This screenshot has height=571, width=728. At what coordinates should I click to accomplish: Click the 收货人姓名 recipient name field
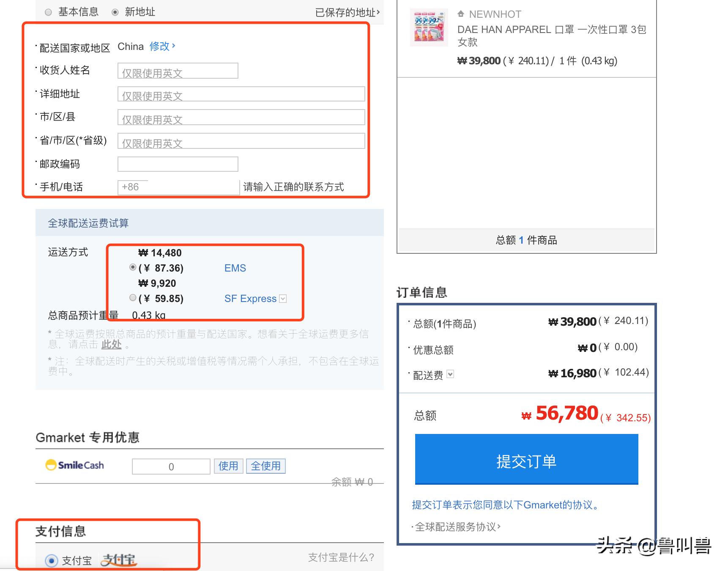(x=178, y=70)
